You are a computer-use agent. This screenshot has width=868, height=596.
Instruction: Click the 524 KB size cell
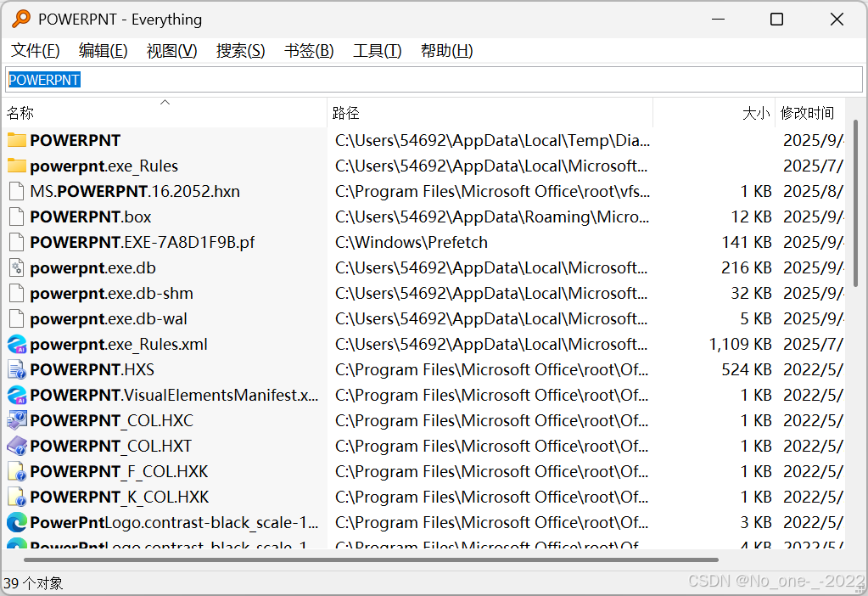click(746, 369)
